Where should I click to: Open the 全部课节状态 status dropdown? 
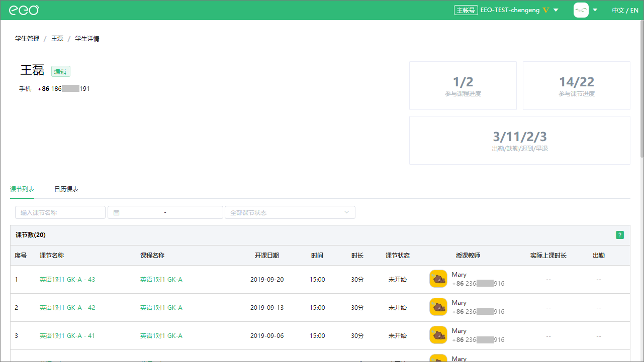tap(290, 212)
